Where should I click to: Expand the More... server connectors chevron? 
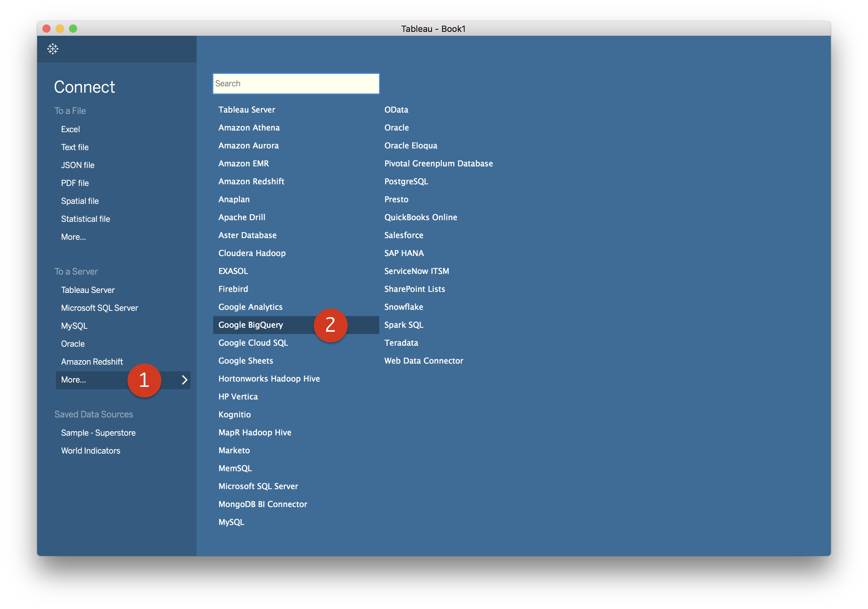point(185,380)
